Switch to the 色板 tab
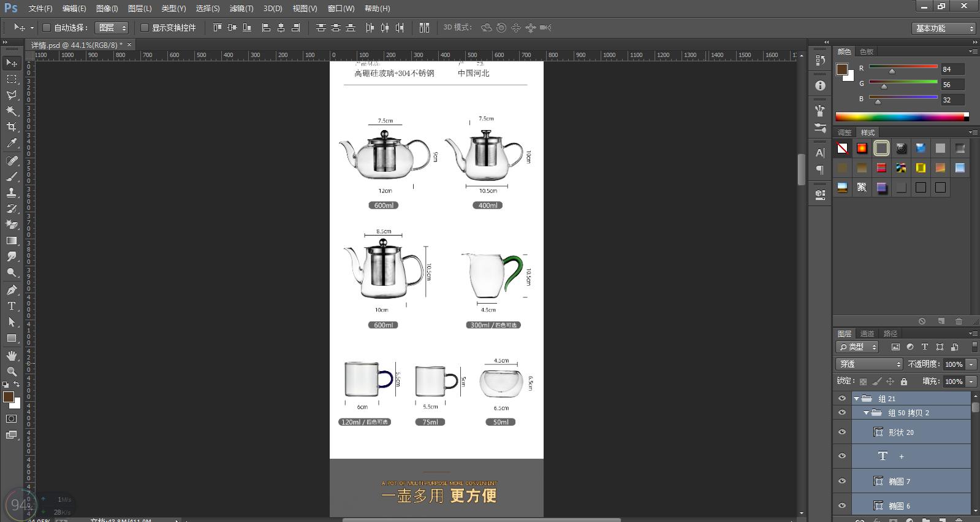Viewport: 980px width, 522px height. 867,52
